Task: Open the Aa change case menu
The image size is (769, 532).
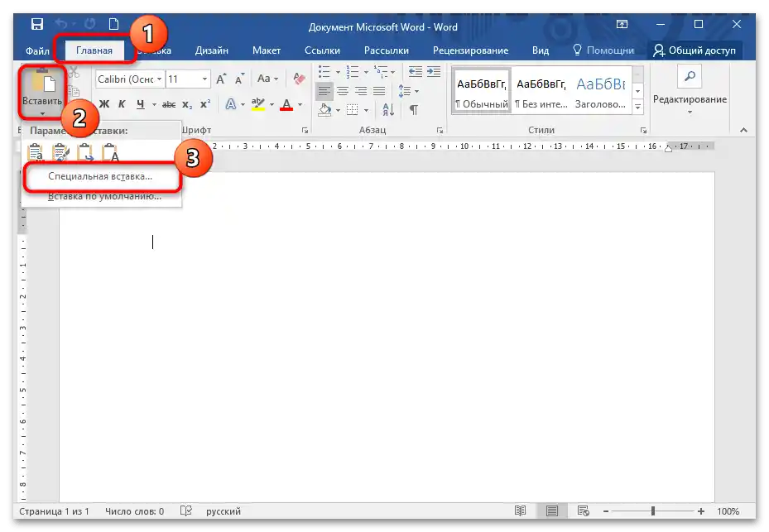Action: pyautogui.click(x=267, y=79)
